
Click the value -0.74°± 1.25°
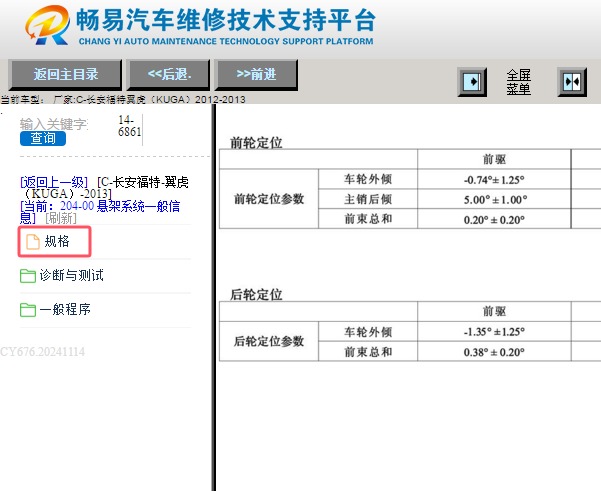point(494,179)
